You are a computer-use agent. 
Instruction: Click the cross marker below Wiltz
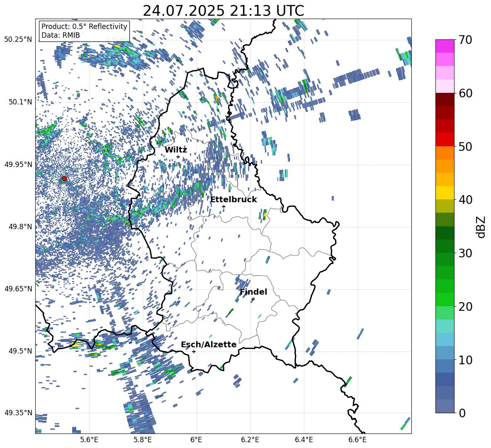[x=178, y=157]
